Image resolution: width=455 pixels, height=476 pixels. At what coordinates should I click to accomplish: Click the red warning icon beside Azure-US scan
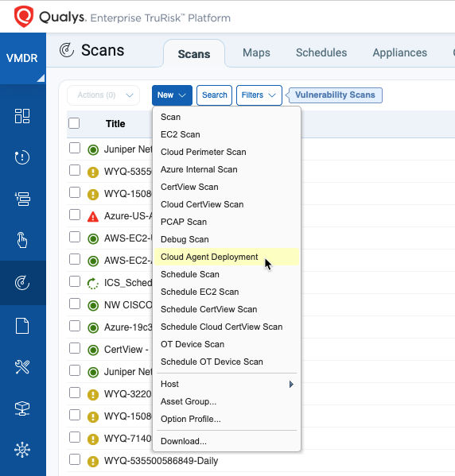(93, 217)
